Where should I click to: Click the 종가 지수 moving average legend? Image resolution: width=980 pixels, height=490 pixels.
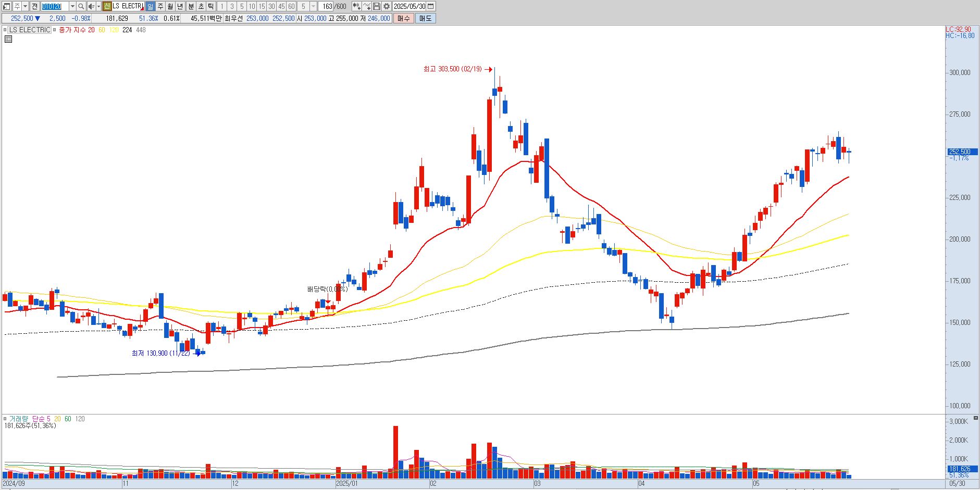click(73, 30)
